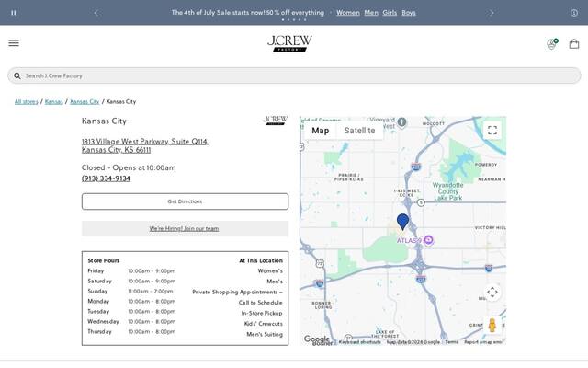Go to All stores breadcrumb
Viewport: 588px width, 368px height.
coord(27,102)
